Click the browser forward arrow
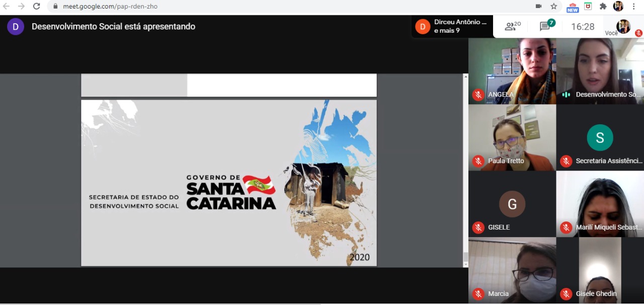Image resolution: width=644 pixels, height=305 pixels. point(21,6)
